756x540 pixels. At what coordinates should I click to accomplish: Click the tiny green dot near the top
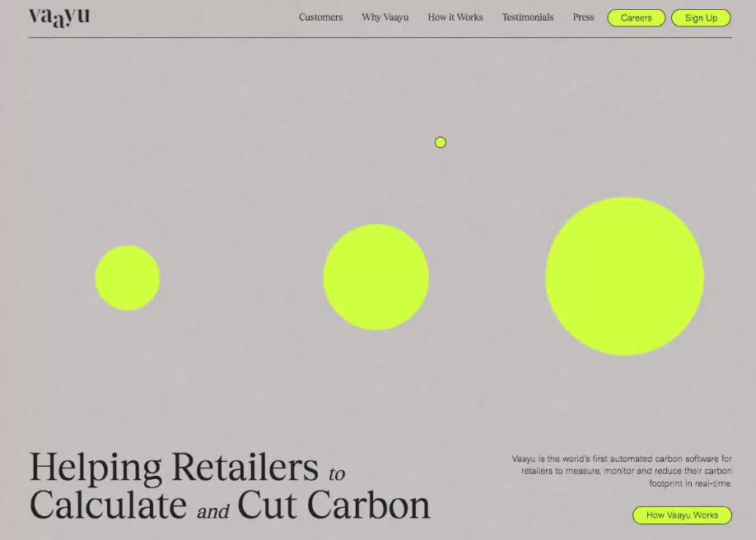(x=440, y=142)
